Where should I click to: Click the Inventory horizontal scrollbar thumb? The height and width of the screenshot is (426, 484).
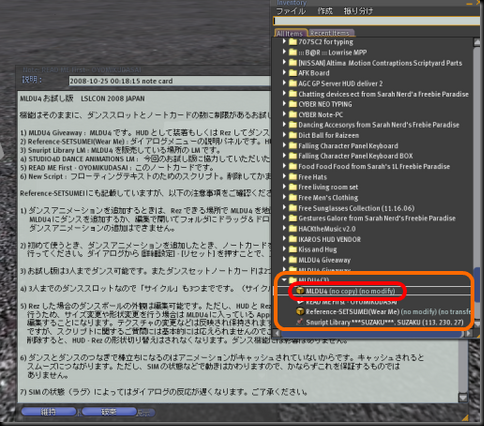coord(372,333)
